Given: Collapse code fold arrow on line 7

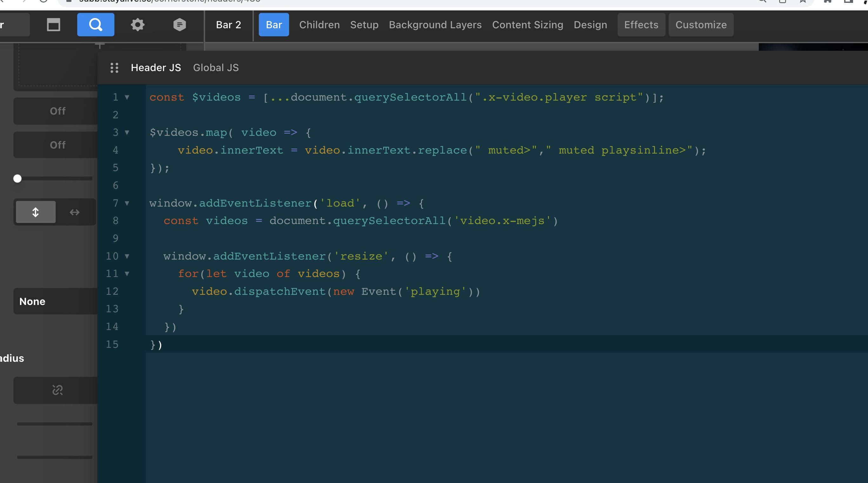Looking at the screenshot, I should [x=127, y=203].
